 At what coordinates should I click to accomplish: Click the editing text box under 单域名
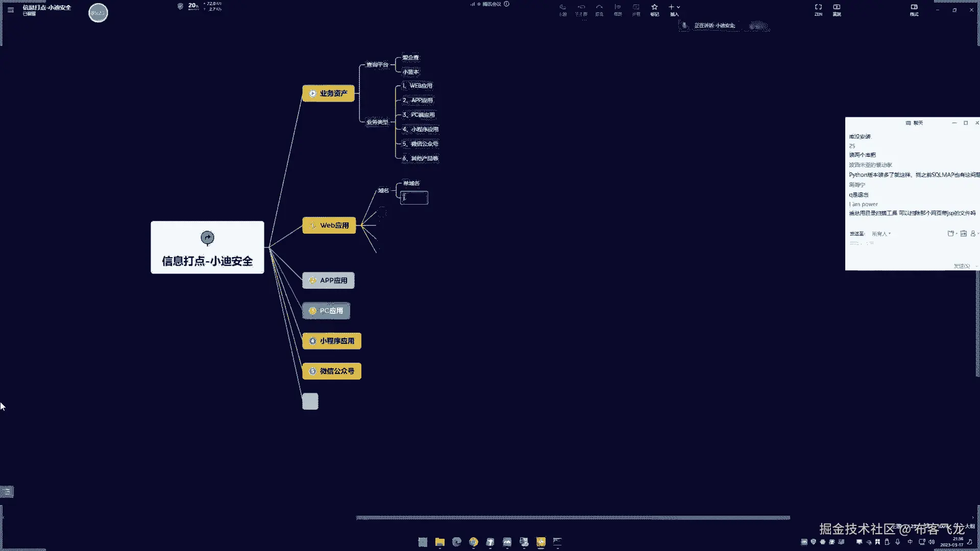[414, 198]
